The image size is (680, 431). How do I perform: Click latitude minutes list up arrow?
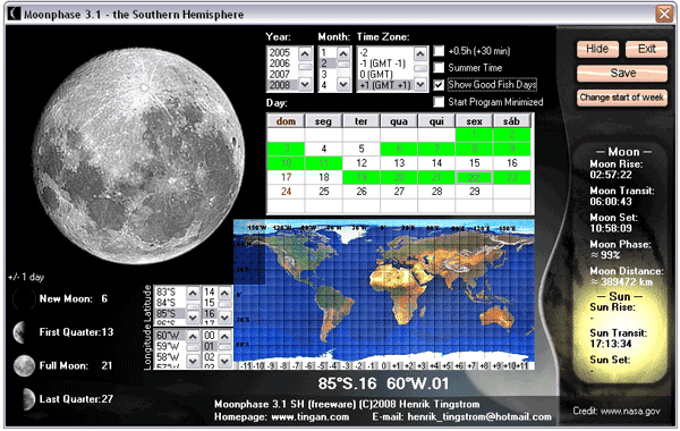click(x=225, y=293)
